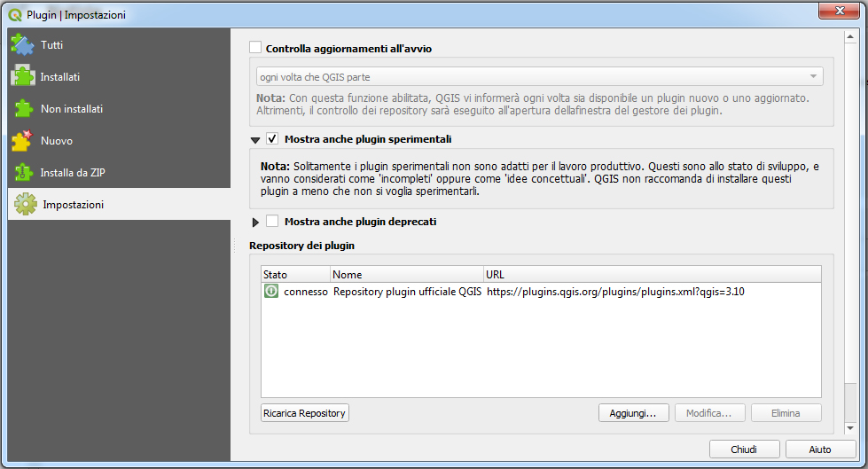Click the URL column header
Screen dimensions: 868x469
652,275
